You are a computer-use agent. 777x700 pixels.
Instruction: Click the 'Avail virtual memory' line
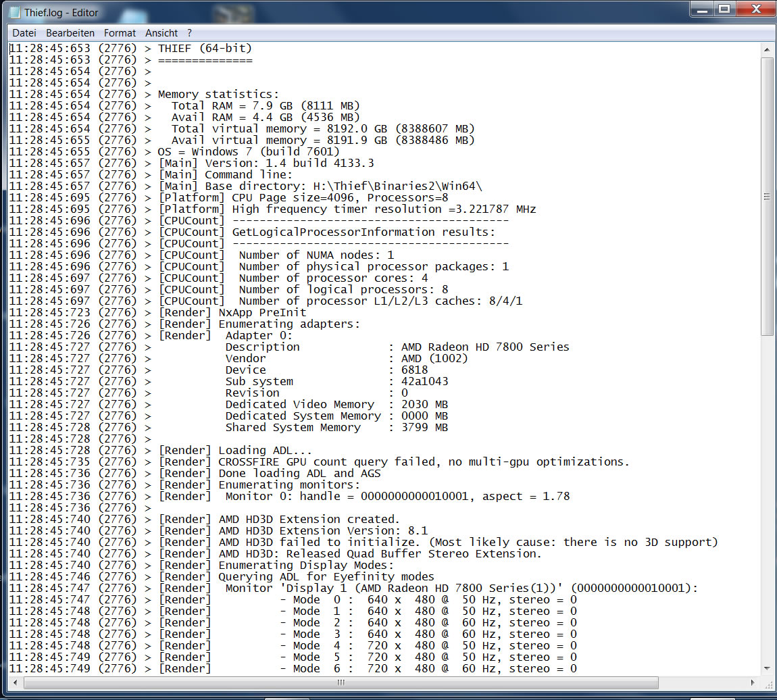[323, 140]
